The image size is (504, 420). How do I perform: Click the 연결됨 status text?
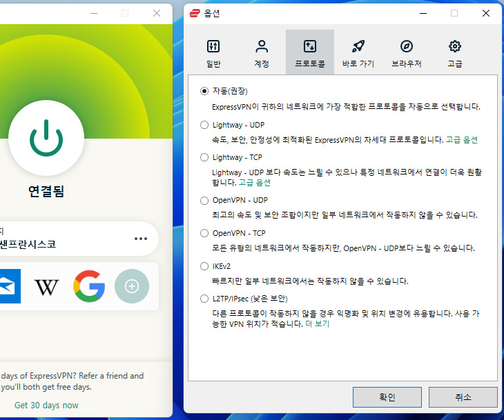click(46, 191)
